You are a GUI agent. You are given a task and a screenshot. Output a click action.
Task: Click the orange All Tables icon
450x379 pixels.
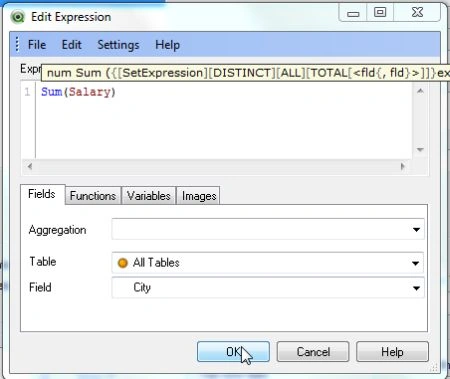[123, 263]
